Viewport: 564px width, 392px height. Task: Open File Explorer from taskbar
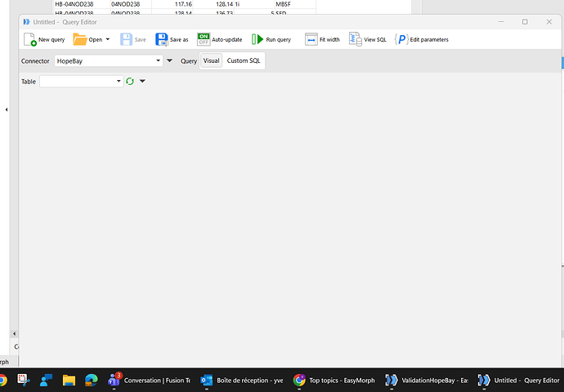(x=69, y=380)
